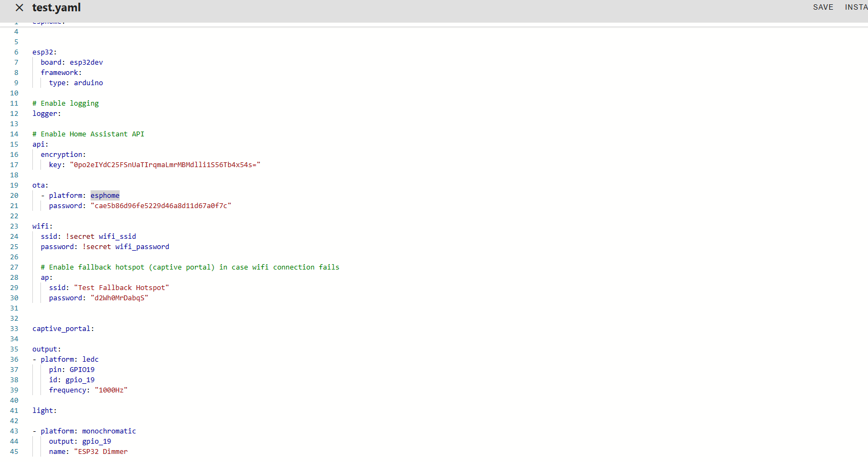Click the OTA password string

click(x=161, y=206)
